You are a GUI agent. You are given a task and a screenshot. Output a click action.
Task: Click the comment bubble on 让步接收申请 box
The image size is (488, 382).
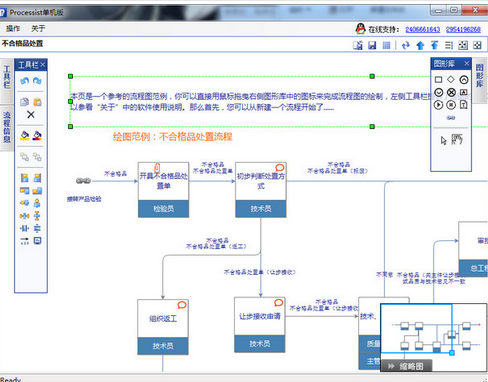[278, 303]
